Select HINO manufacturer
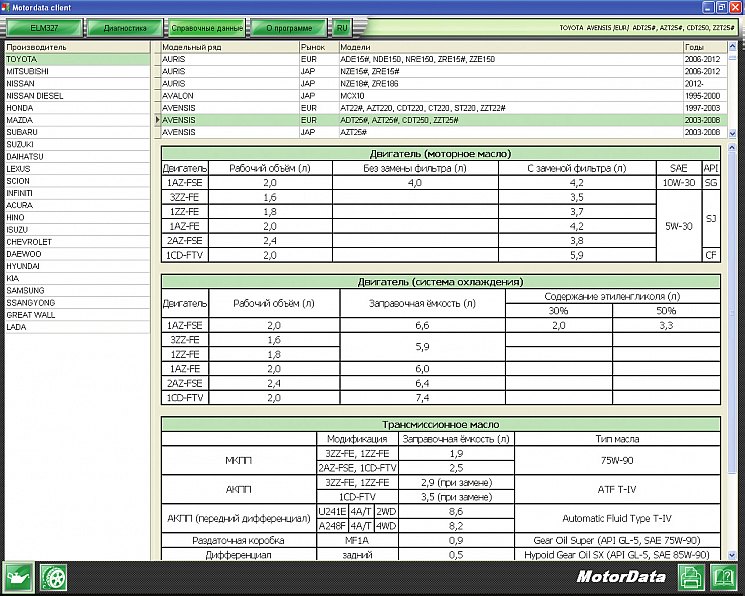Screen dimensions: 745x596 point(77,218)
